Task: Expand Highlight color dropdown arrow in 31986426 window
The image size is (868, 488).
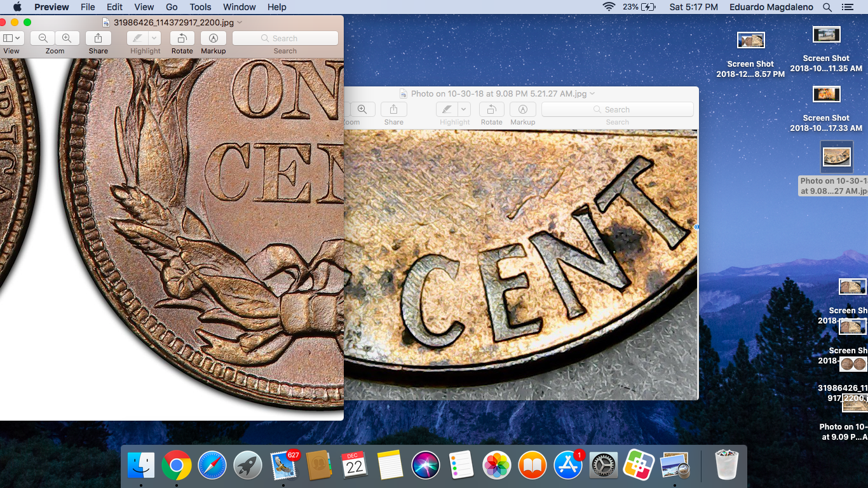Action: click(154, 38)
